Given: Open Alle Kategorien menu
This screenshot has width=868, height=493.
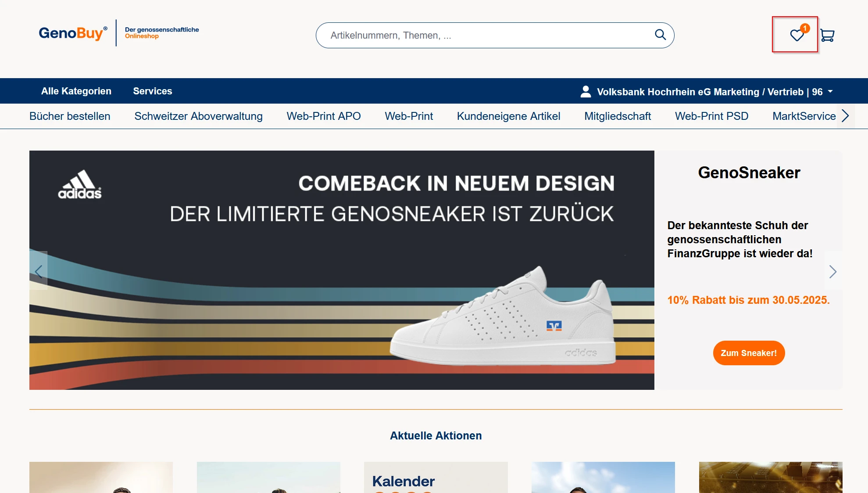Looking at the screenshot, I should [76, 91].
